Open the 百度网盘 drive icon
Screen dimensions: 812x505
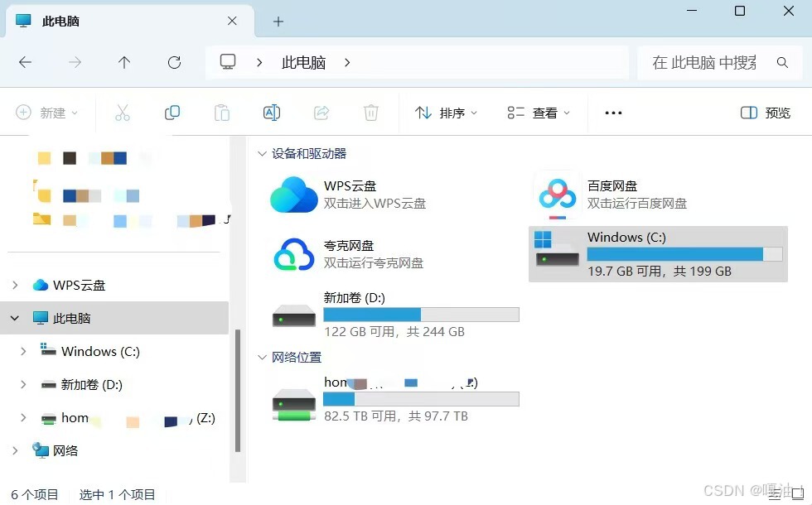(x=556, y=195)
